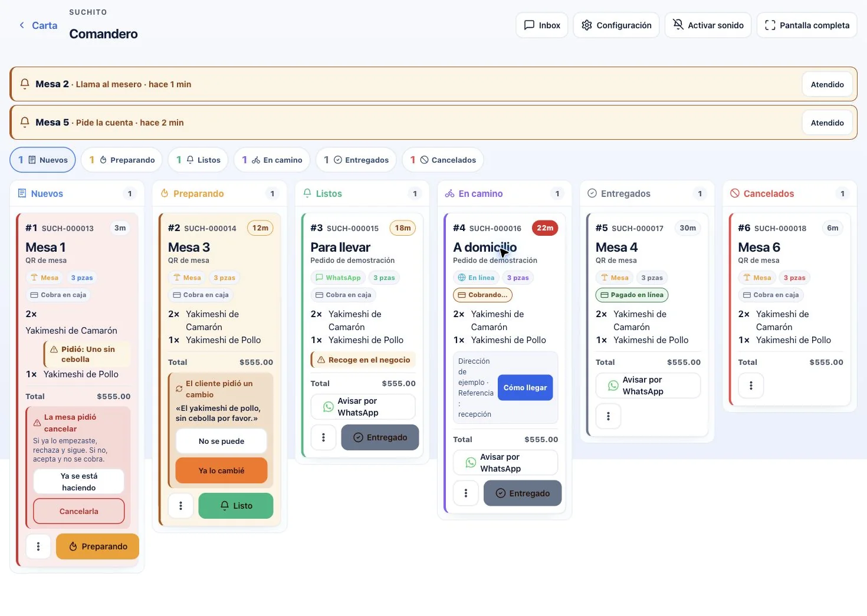
Task: Select the Preparando filter tab
Action: click(x=122, y=160)
